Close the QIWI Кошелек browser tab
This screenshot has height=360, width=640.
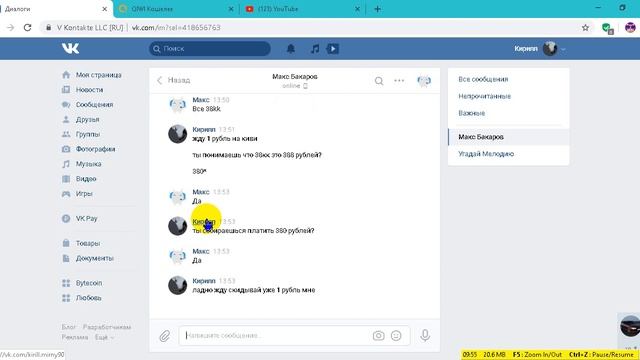pyautogui.click(x=231, y=9)
